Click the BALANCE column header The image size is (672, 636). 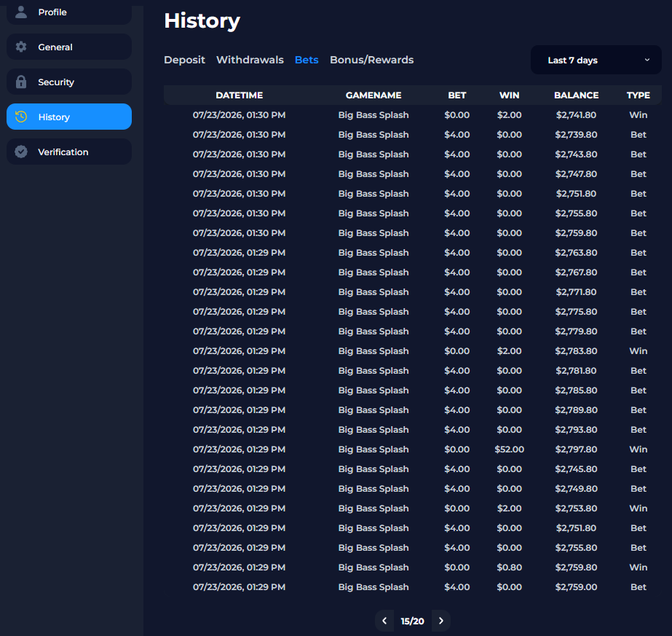(x=576, y=95)
